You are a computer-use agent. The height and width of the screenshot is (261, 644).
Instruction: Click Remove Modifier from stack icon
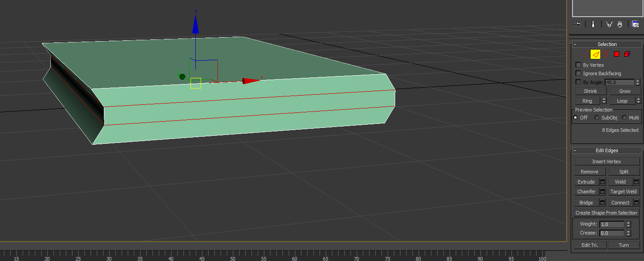(620, 24)
